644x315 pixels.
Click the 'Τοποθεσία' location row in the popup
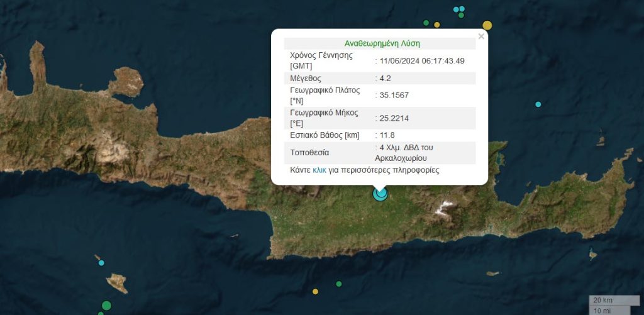click(309, 153)
